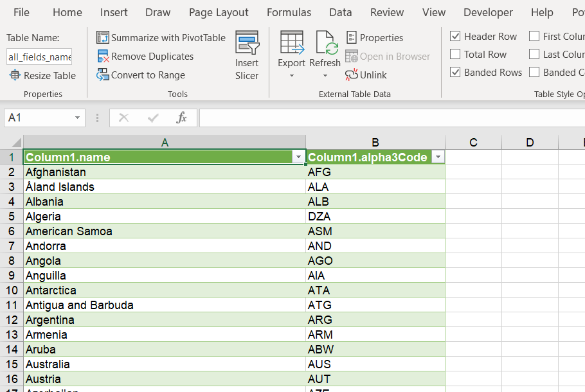Click the formula bar Enter checkmark icon
The height and width of the screenshot is (392, 585).
click(x=153, y=118)
